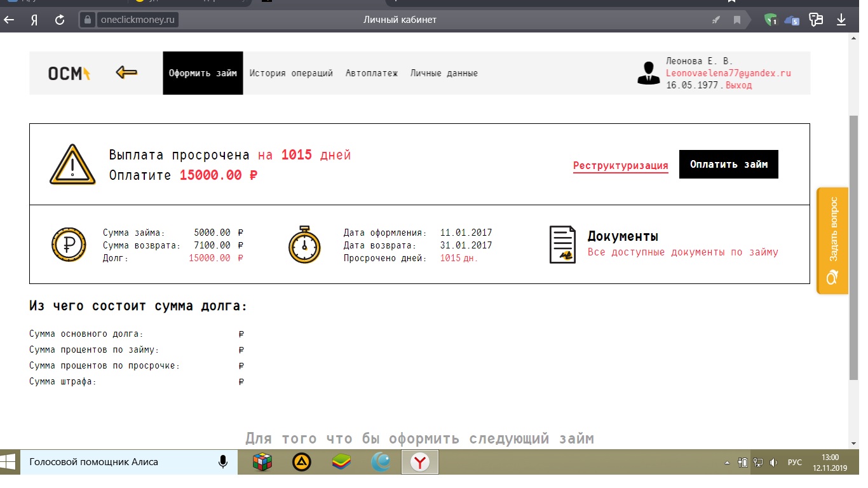Viewport: 868px width, 488px height.
Task: Open the Реструктуризация link
Action: 620,166
